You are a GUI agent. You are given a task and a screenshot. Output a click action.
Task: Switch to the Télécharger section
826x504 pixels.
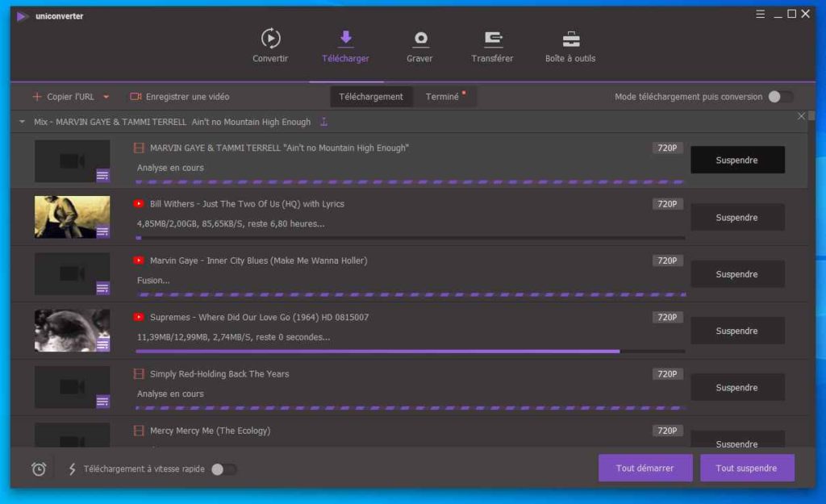(345, 46)
